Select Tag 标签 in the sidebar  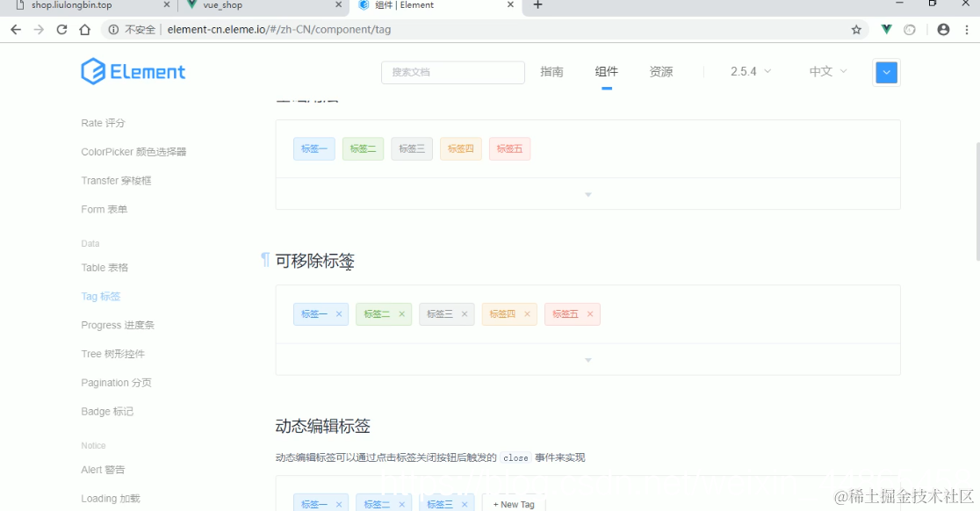pyautogui.click(x=100, y=296)
